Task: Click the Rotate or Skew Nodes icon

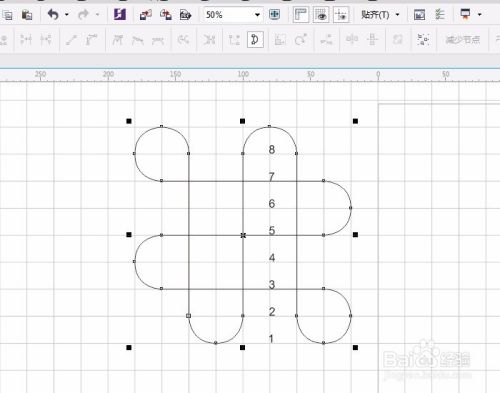Action: (301, 40)
